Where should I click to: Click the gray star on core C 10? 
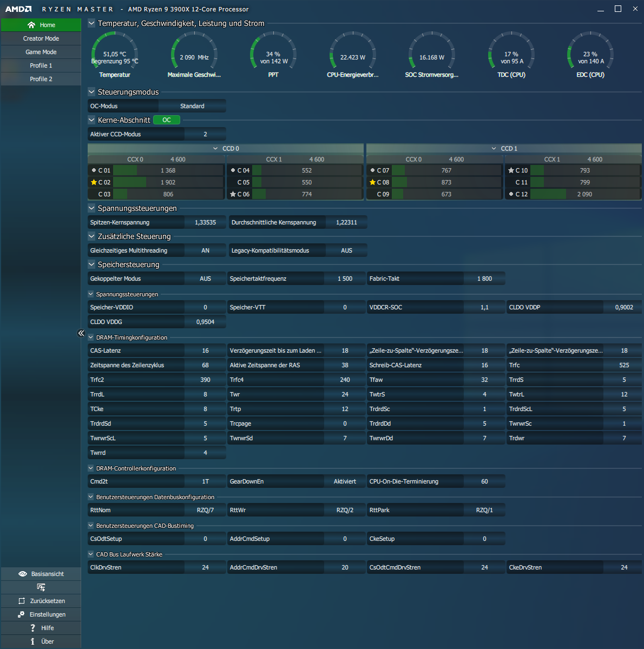(511, 170)
